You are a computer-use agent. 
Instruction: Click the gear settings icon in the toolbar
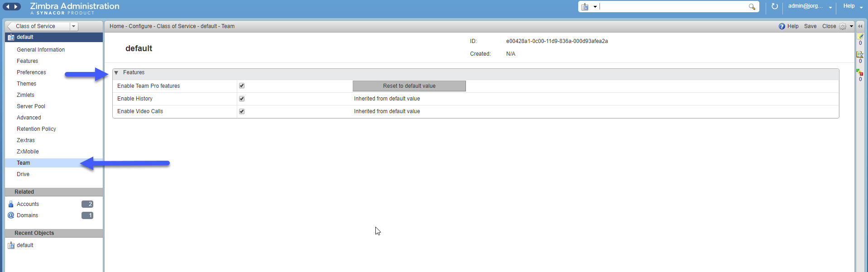(843, 26)
